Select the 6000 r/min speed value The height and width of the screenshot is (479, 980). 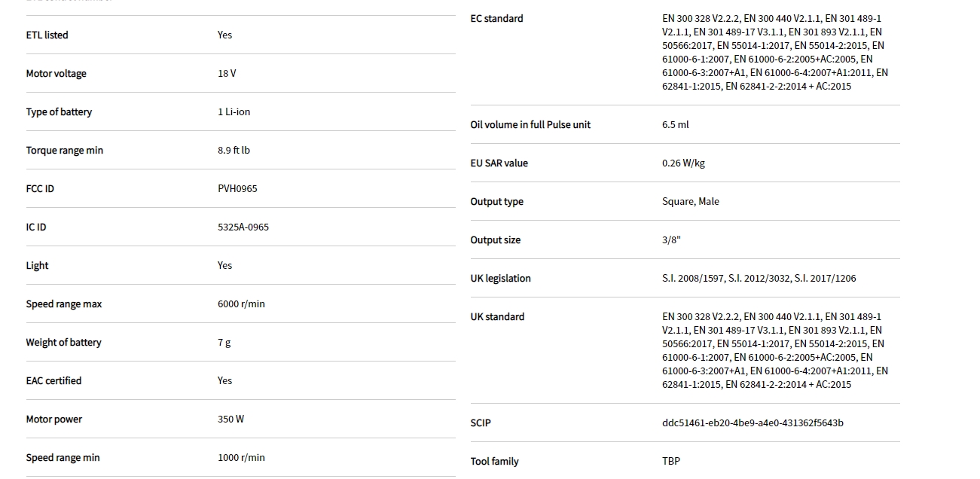[241, 304]
